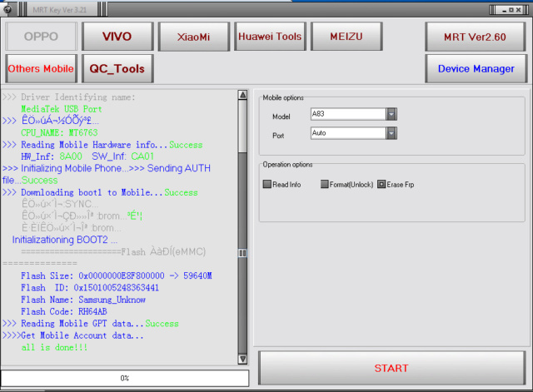The image size is (533, 392).
Task: Click the app logo icon in title bar
Action: click(x=7, y=9)
